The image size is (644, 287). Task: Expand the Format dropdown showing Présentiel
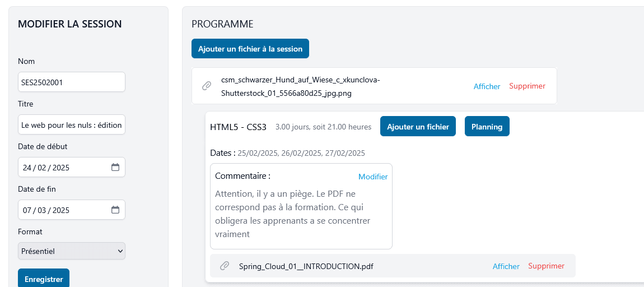click(72, 251)
